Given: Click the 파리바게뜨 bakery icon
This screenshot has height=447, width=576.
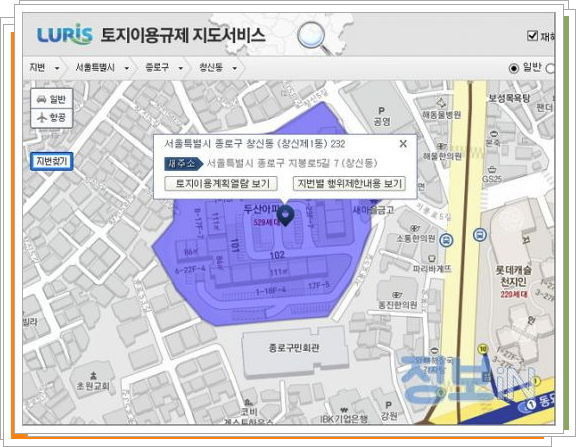Looking at the screenshot, I should (432, 259).
